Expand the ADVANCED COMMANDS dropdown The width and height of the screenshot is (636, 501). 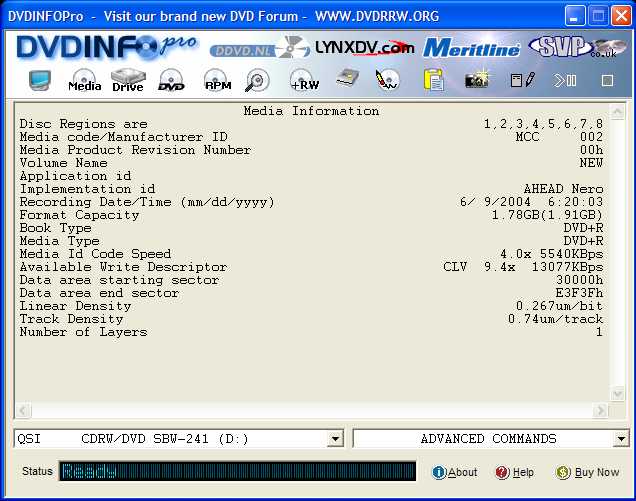(621, 439)
